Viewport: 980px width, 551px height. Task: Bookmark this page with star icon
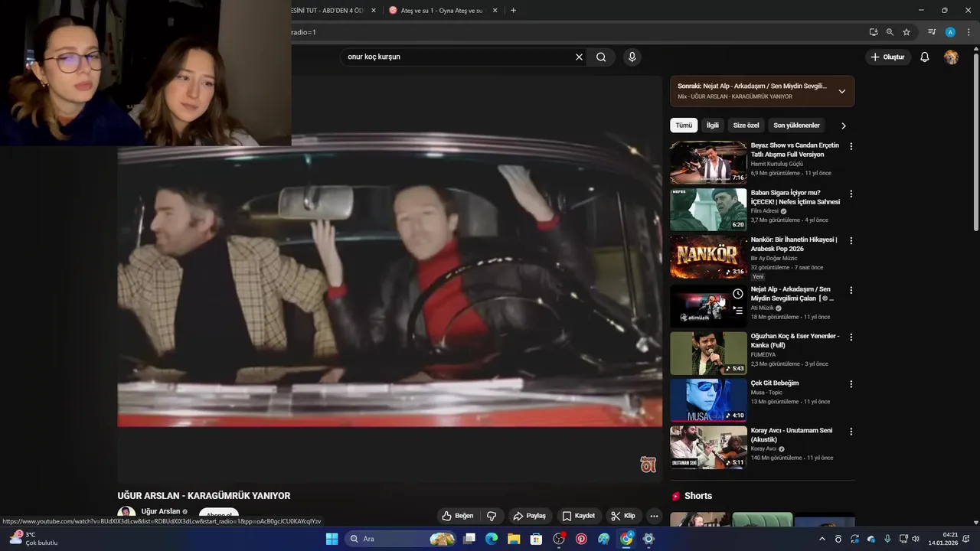(x=906, y=32)
